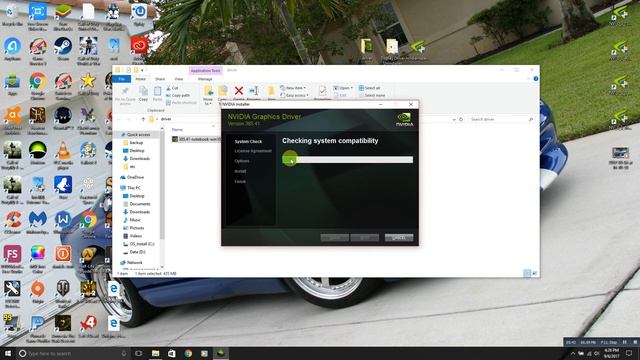This screenshot has width=640, height=360.
Task: Open the New item dropdown in ribbon
Action: (293, 88)
